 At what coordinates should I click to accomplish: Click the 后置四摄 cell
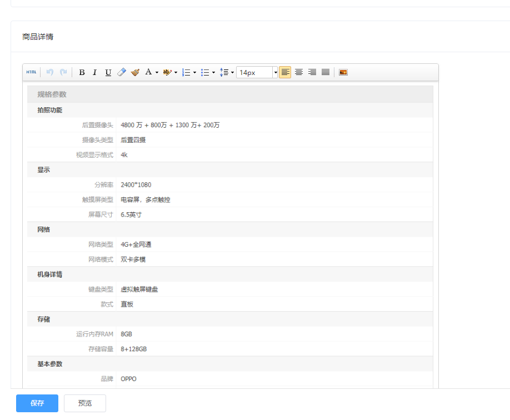pos(133,140)
